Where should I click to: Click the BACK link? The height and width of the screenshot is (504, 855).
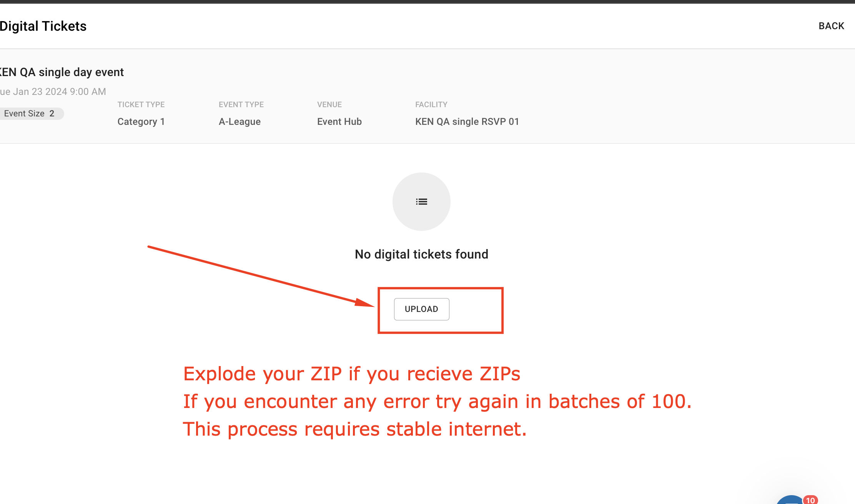(831, 26)
